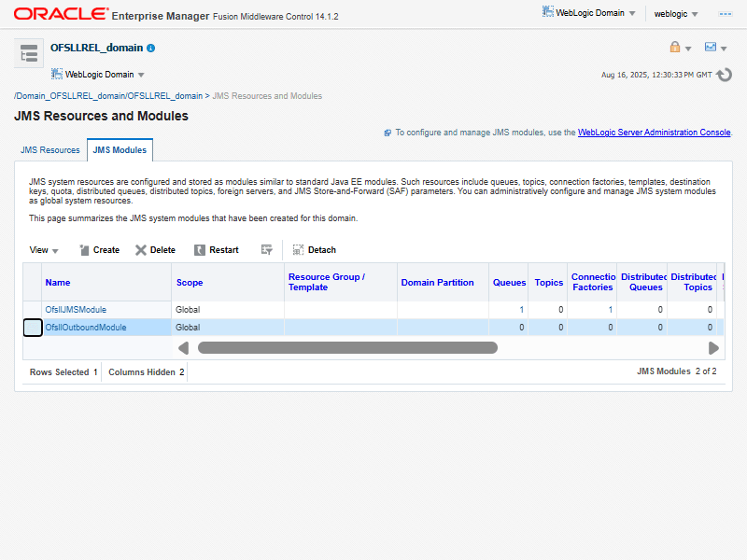Click the Detach button
This screenshot has height=560, width=747.
[x=315, y=250]
